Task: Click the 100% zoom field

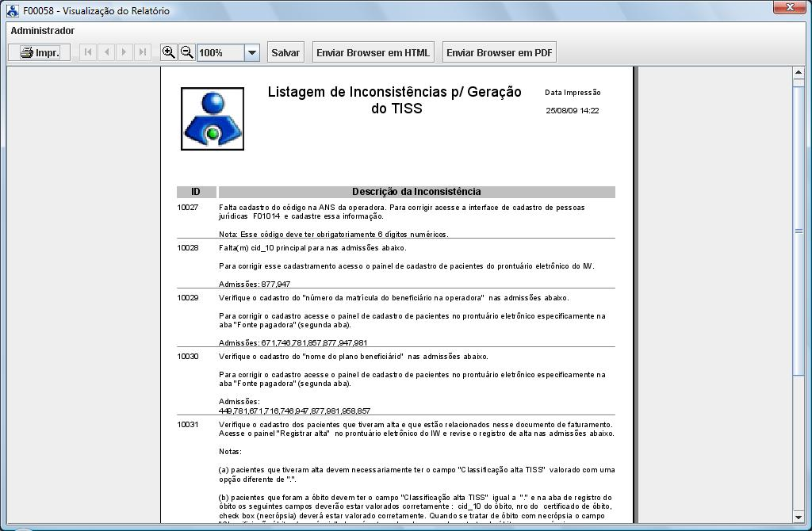Action: 220,53
